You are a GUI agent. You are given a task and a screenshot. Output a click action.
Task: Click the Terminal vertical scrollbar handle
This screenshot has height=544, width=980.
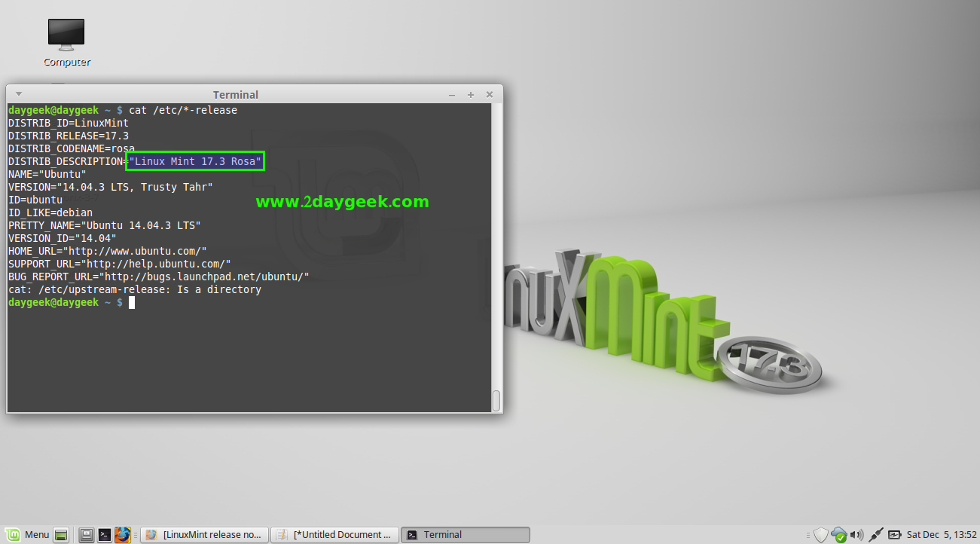[496, 401]
